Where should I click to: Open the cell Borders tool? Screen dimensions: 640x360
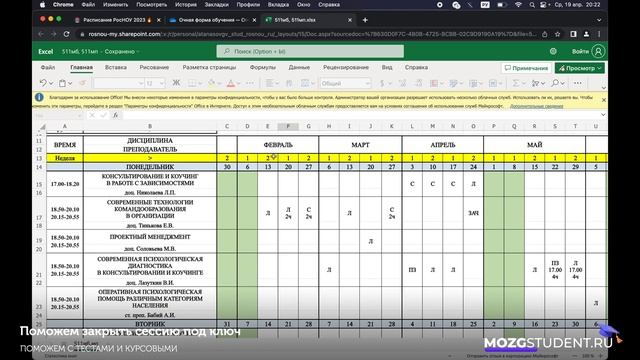192,83
